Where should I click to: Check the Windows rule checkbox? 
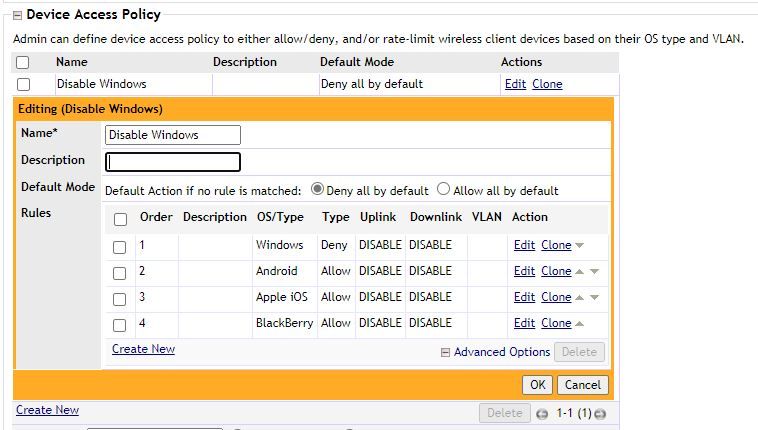[120, 247]
